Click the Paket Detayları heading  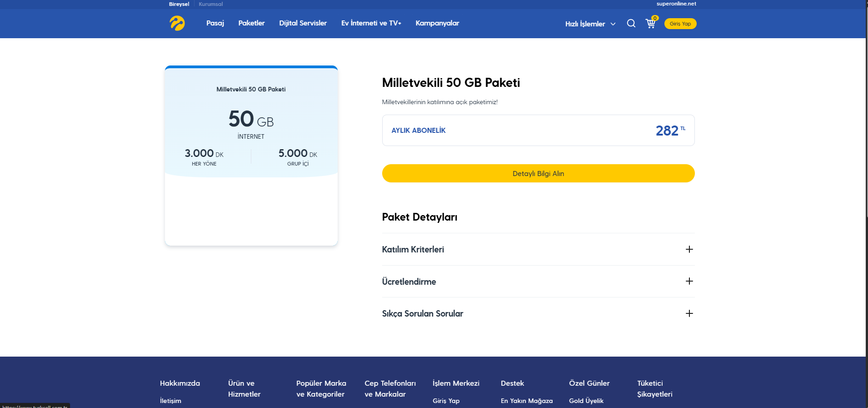(419, 217)
